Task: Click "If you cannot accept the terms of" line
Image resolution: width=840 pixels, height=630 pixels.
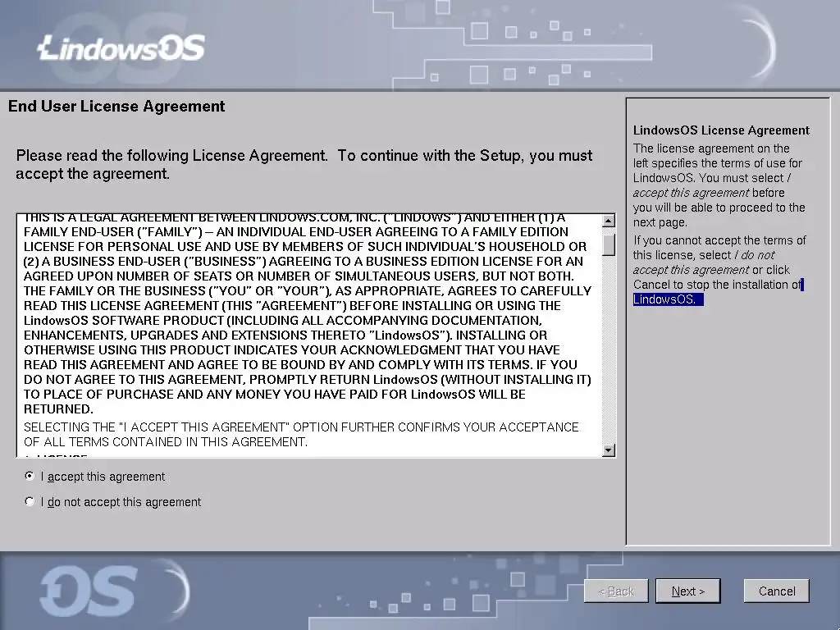Action: tap(719, 240)
